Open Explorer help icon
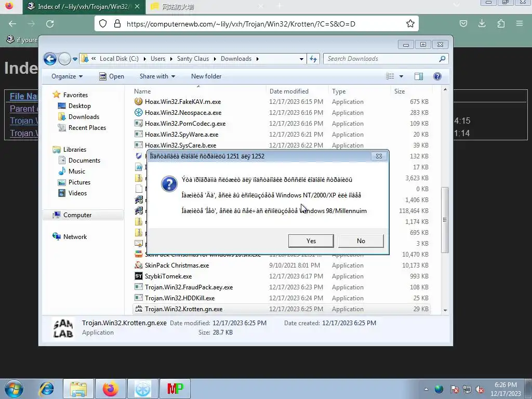 pyautogui.click(x=437, y=76)
